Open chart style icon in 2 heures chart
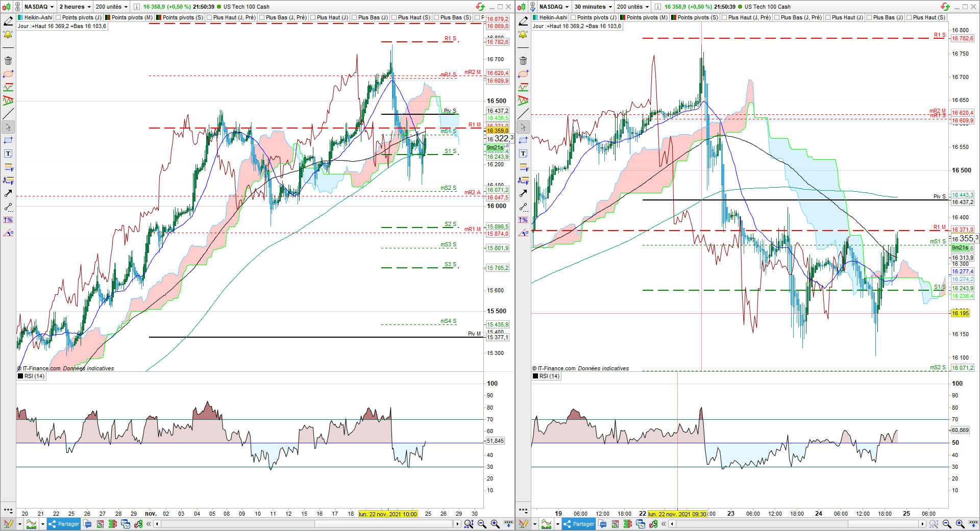980x531 pixels. (6, 7)
